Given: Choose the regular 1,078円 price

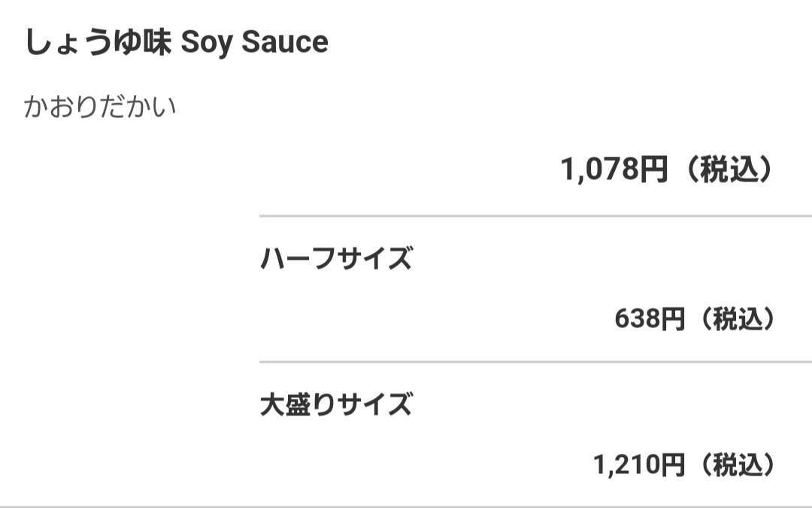Looking at the screenshot, I should [x=613, y=170].
